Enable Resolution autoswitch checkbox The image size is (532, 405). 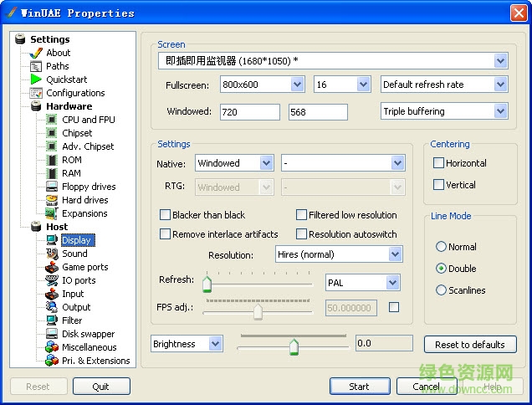tap(301, 234)
